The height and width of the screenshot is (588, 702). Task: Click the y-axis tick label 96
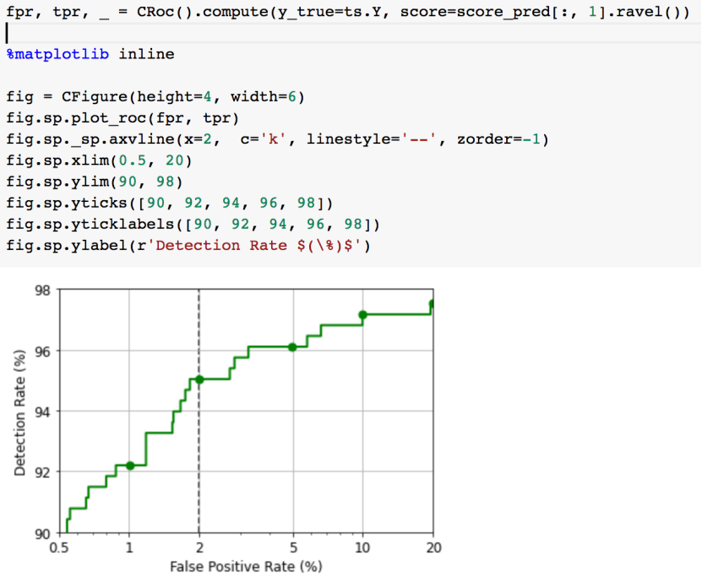point(42,351)
